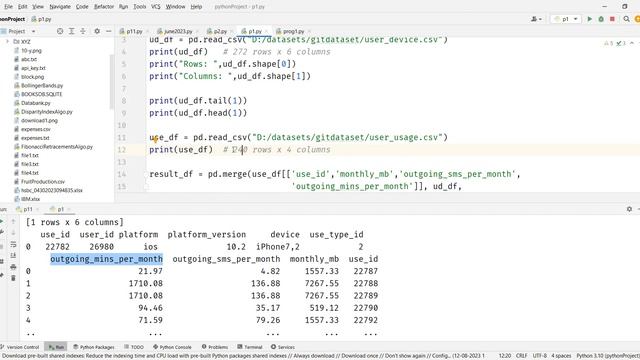Open the p1 run configuration dropdown
The image size is (640, 360).
[x=565, y=19]
